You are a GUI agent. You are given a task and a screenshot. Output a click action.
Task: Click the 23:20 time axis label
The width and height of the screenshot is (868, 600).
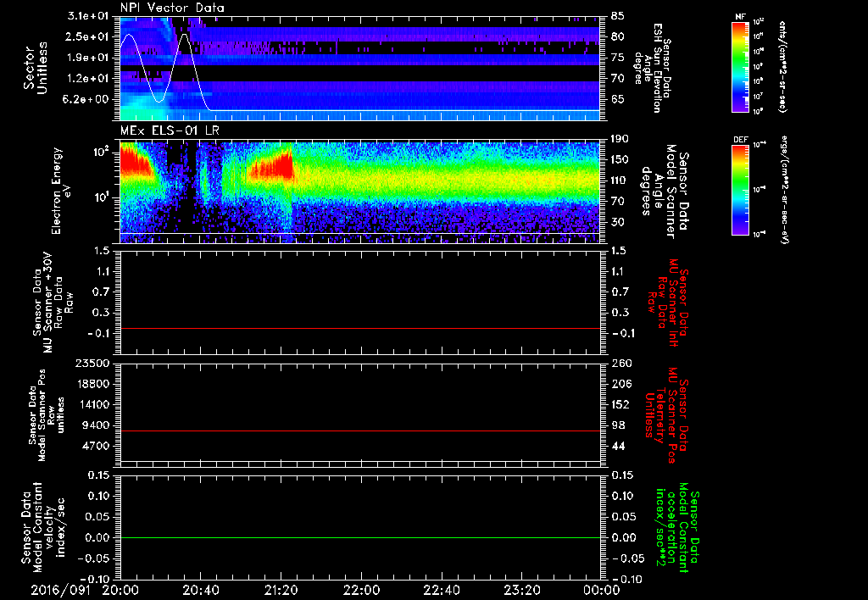(521, 590)
